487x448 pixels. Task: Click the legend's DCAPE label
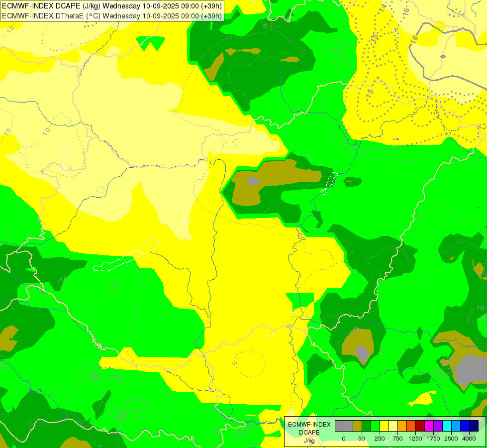tap(309, 433)
